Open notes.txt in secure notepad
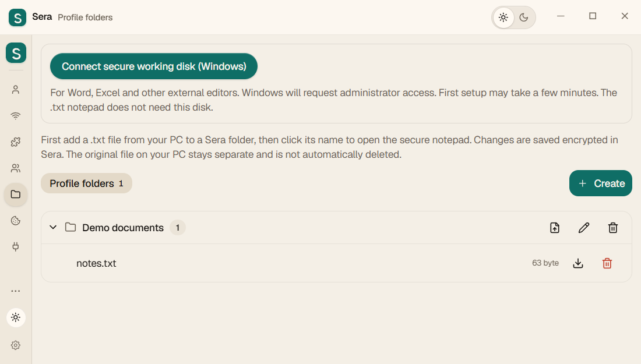641x364 pixels. point(96,263)
